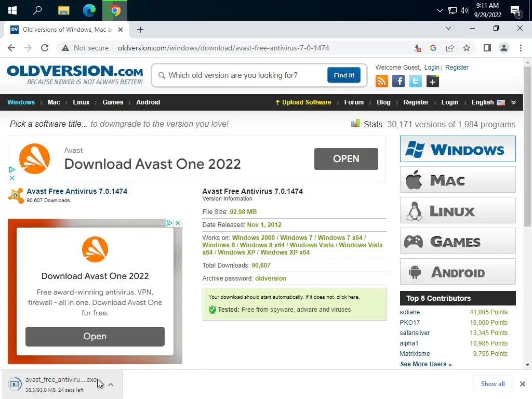The width and height of the screenshot is (532, 399).
Task: Visit the Twitter page icon
Action: pyautogui.click(x=415, y=81)
